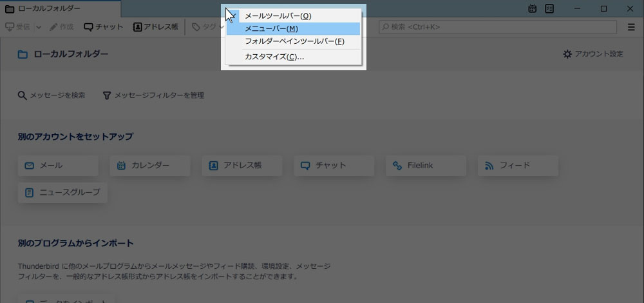Click the ローカルフォルダー page heading
The width and height of the screenshot is (644, 303).
71,54
